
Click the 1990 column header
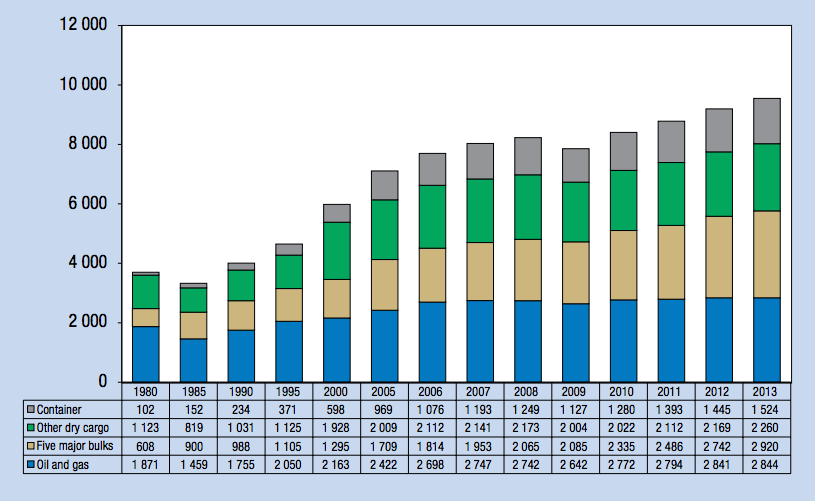coord(241,392)
